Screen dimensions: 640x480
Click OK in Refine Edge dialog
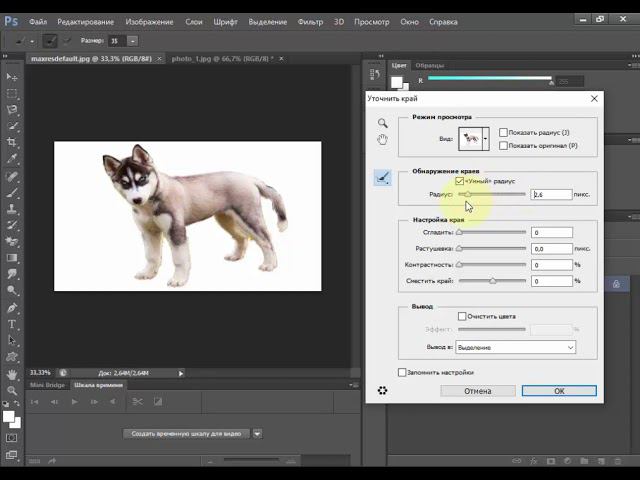[559, 391]
